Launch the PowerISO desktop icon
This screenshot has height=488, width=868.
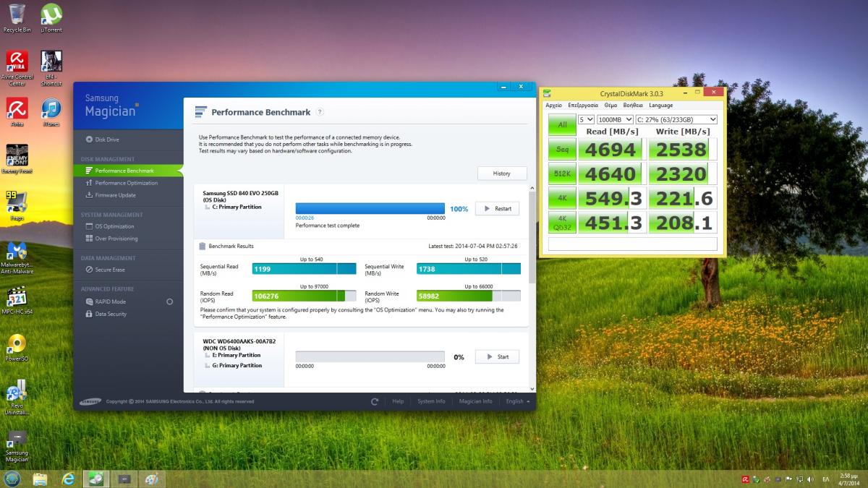[17, 348]
